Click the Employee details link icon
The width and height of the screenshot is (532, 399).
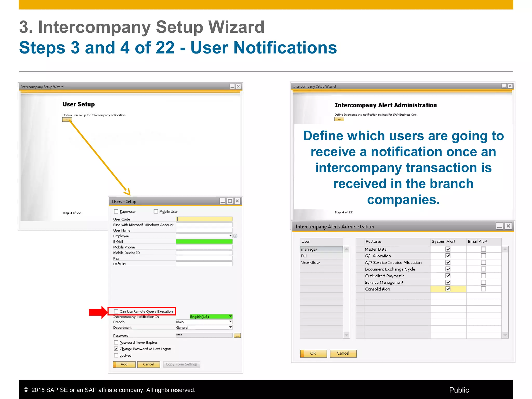click(235, 236)
